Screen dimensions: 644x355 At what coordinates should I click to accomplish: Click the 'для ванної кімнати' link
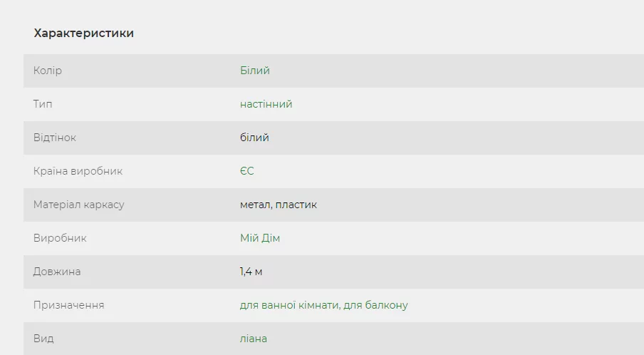[x=289, y=305]
